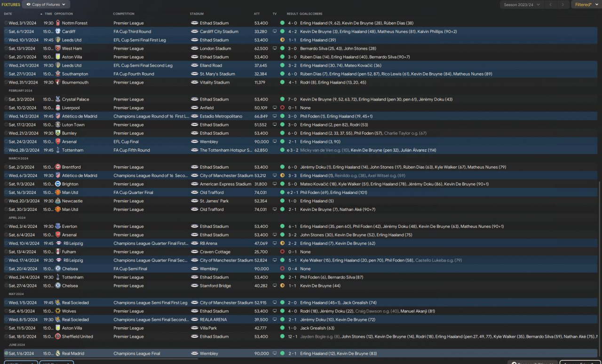Click the FEBRUARY 2024 month heading

tap(20, 91)
